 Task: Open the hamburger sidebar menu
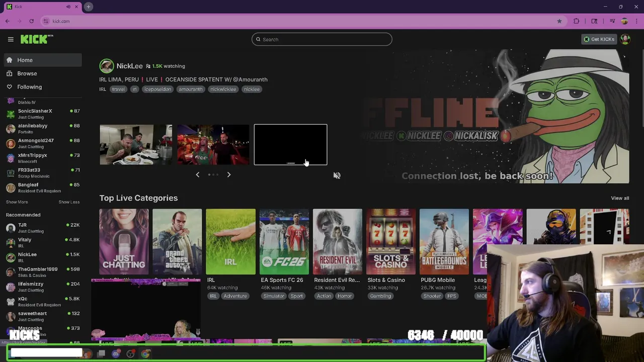(x=11, y=39)
